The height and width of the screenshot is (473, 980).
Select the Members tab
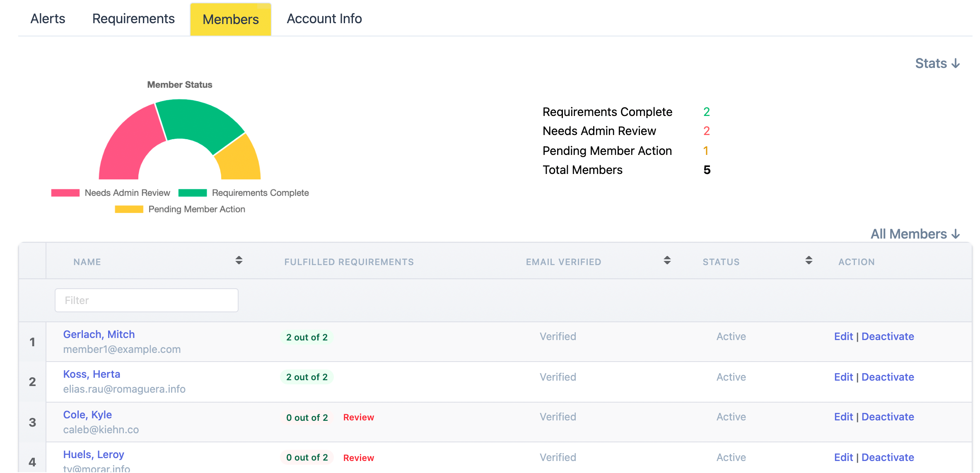[x=231, y=19]
